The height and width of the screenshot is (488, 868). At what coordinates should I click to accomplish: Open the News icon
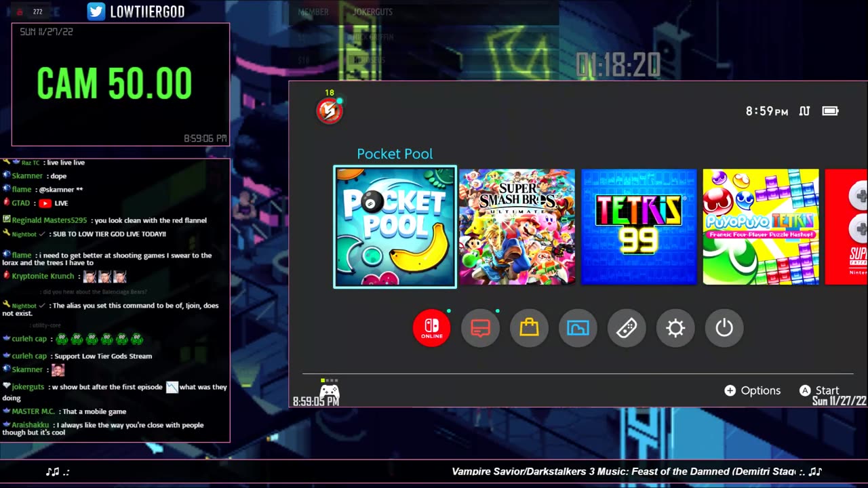(x=480, y=328)
